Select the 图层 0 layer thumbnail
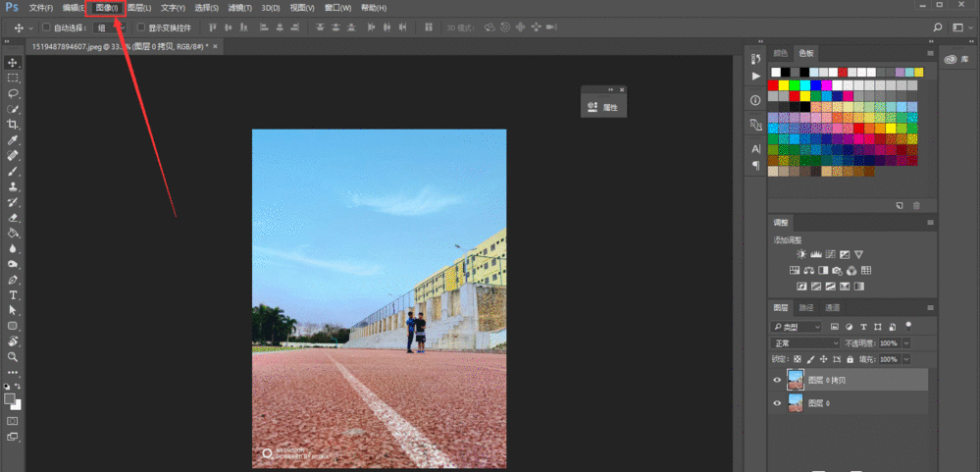This screenshot has width=980, height=472. point(795,403)
